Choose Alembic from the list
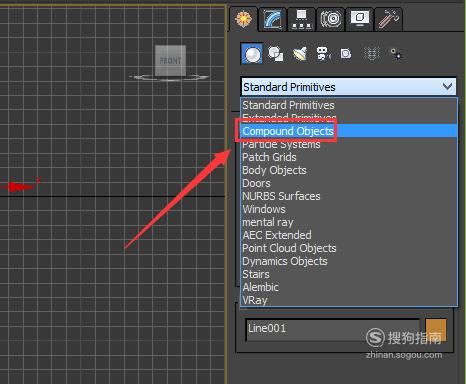 coord(349,287)
